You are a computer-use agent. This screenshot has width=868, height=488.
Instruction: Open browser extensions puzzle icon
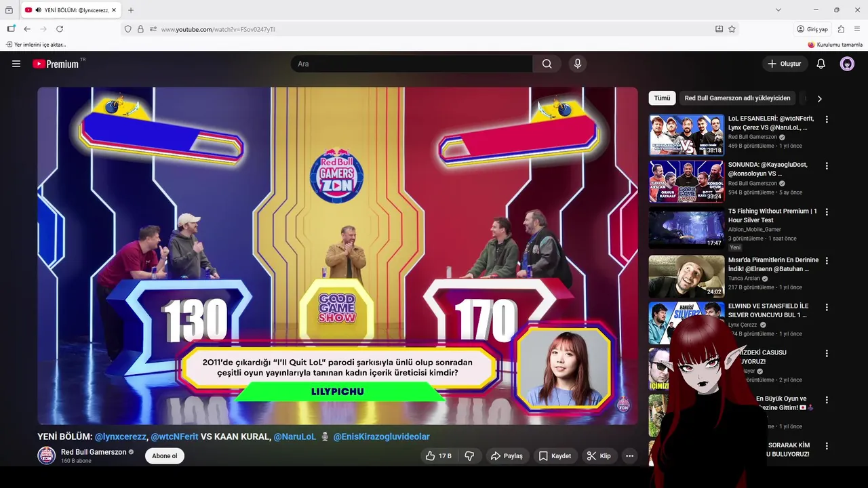[841, 29]
